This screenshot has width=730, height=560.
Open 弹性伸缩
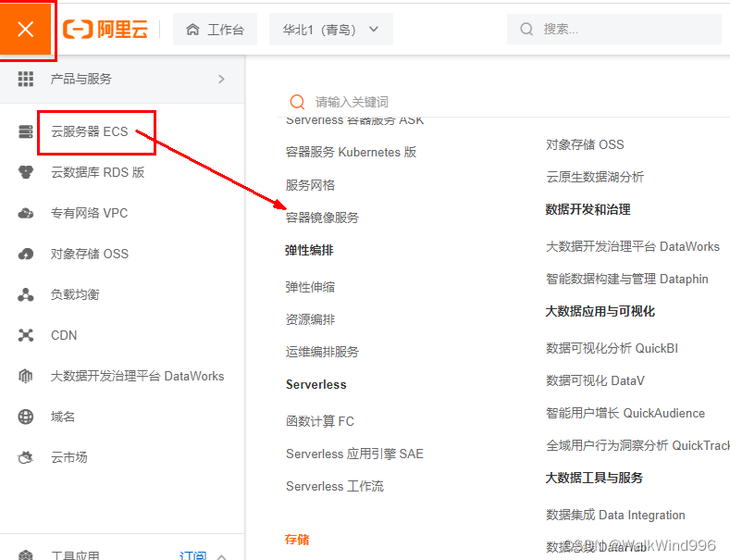[x=310, y=287]
